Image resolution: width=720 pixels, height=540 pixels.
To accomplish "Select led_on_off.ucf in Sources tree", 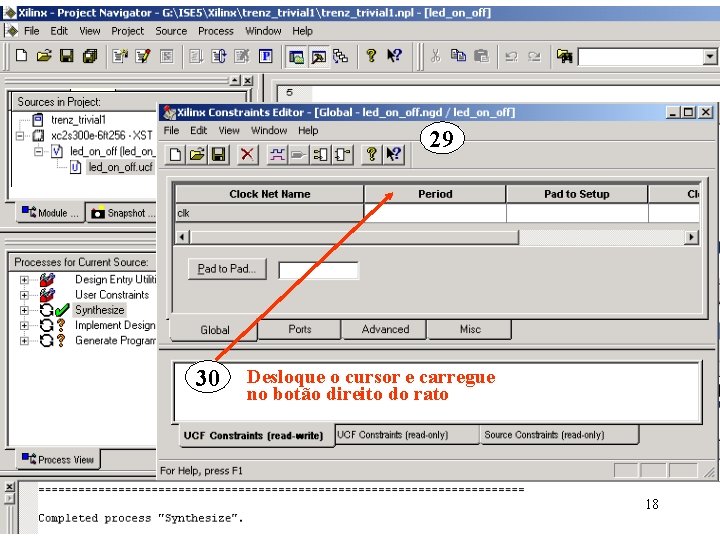I will coord(120,167).
